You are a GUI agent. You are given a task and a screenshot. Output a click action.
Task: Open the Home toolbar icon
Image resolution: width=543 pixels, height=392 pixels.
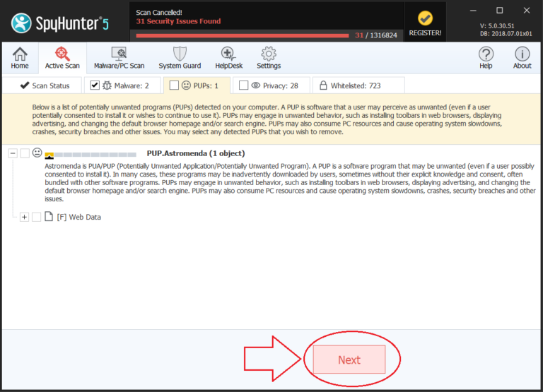pyautogui.click(x=20, y=58)
